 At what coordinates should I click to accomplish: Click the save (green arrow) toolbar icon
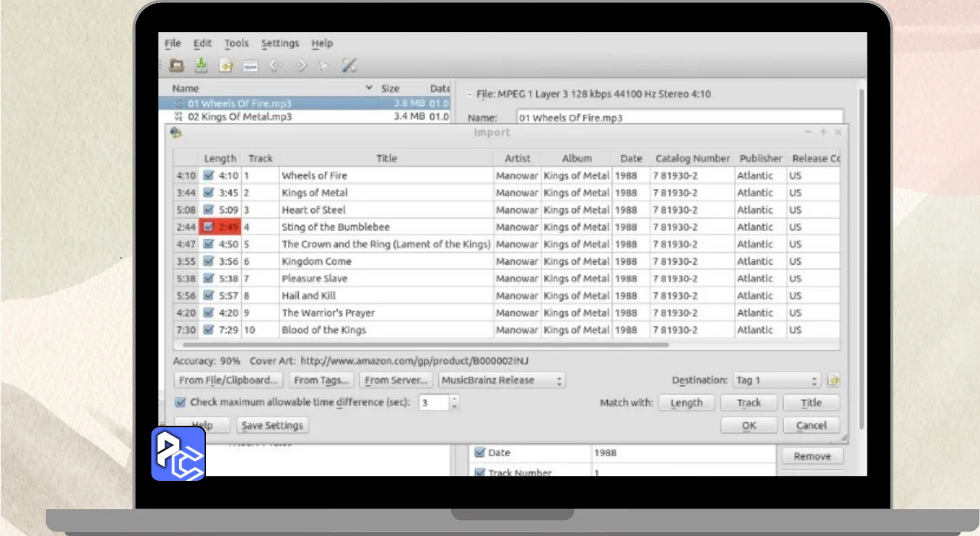tap(201, 66)
